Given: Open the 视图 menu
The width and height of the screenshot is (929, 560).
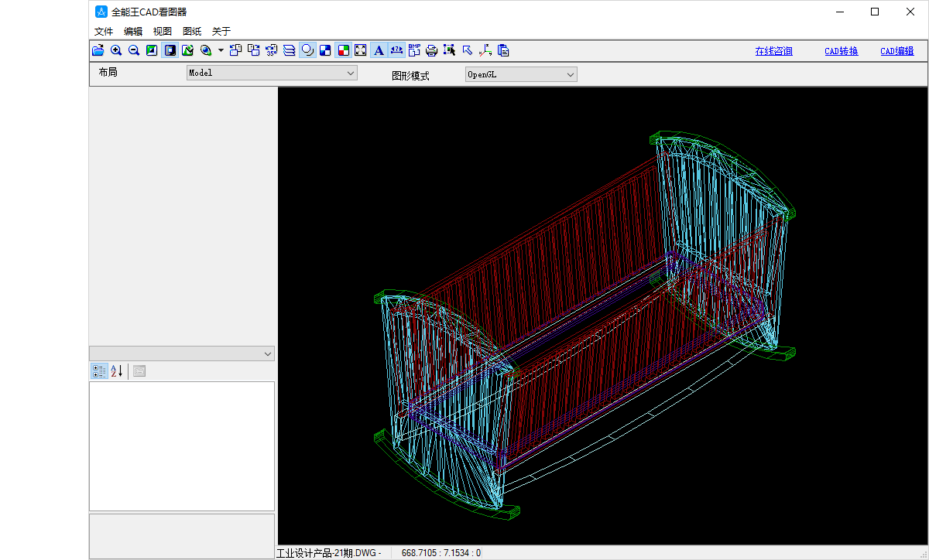Looking at the screenshot, I should 163,32.
